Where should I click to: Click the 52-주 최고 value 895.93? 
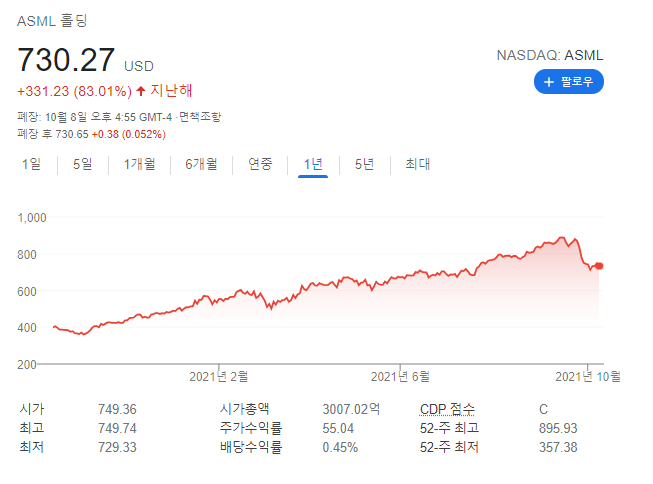pyautogui.click(x=558, y=429)
